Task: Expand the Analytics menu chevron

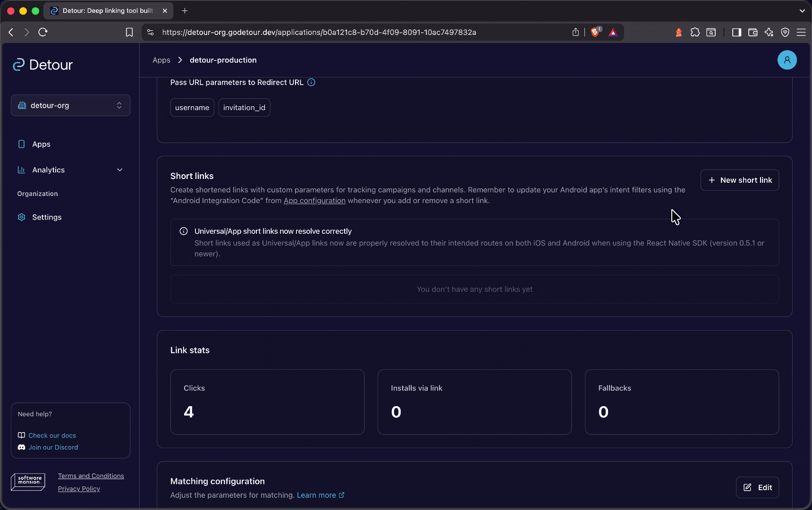Action: pyautogui.click(x=120, y=170)
